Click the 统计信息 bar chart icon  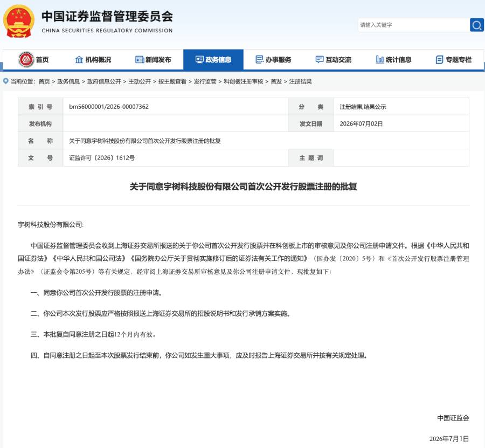[x=379, y=59]
